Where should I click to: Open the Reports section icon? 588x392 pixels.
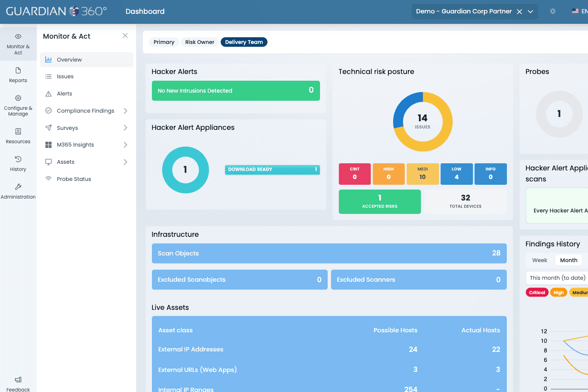tap(18, 71)
